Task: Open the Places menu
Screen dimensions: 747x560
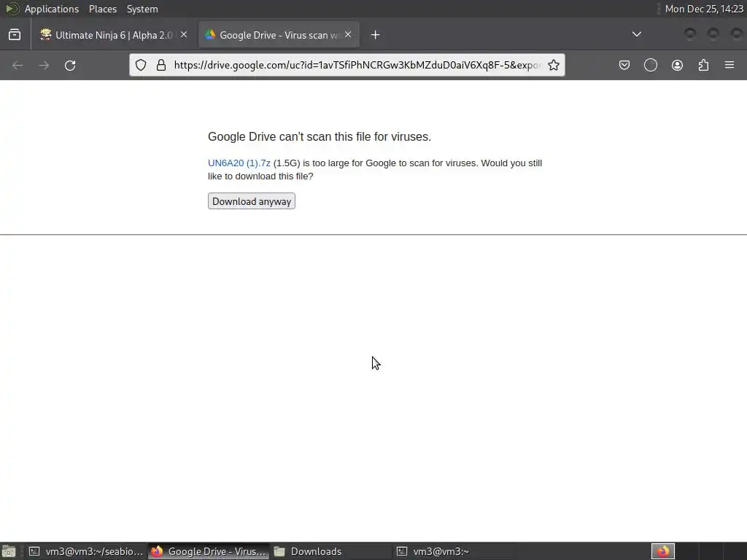Action: tap(103, 9)
